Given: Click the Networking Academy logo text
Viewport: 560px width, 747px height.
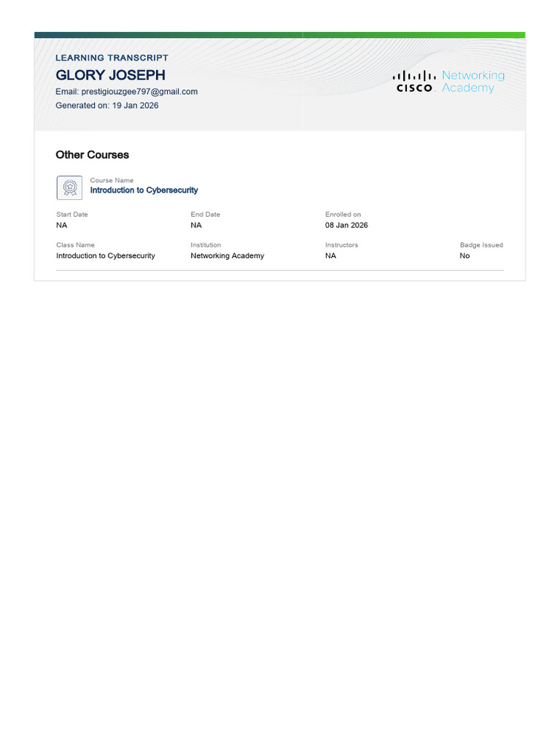Looking at the screenshot, I should [473, 82].
